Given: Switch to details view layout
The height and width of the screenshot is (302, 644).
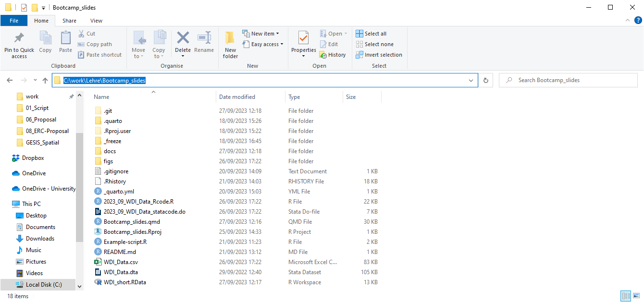Looking at the screenshot, I should pos(626,296).
